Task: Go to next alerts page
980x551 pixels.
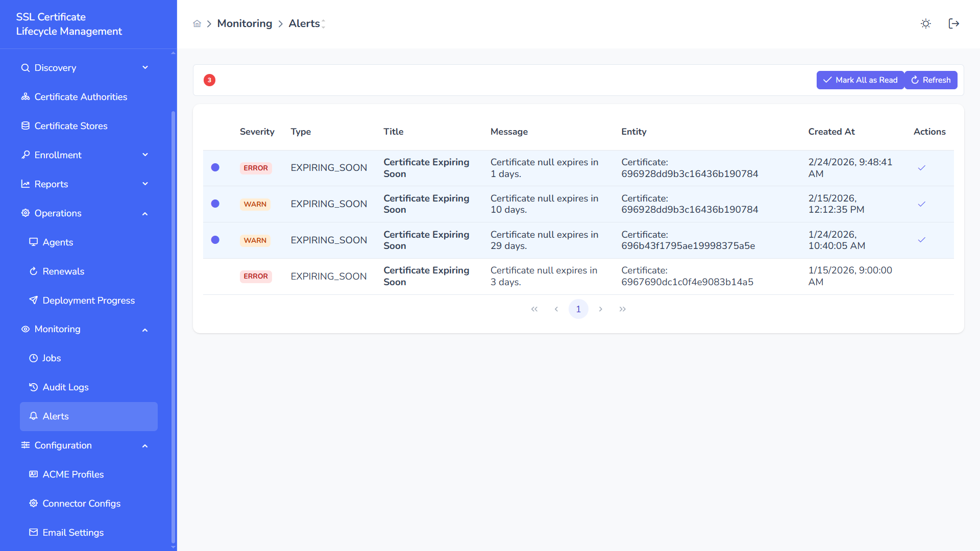Action: pos(600,309)
